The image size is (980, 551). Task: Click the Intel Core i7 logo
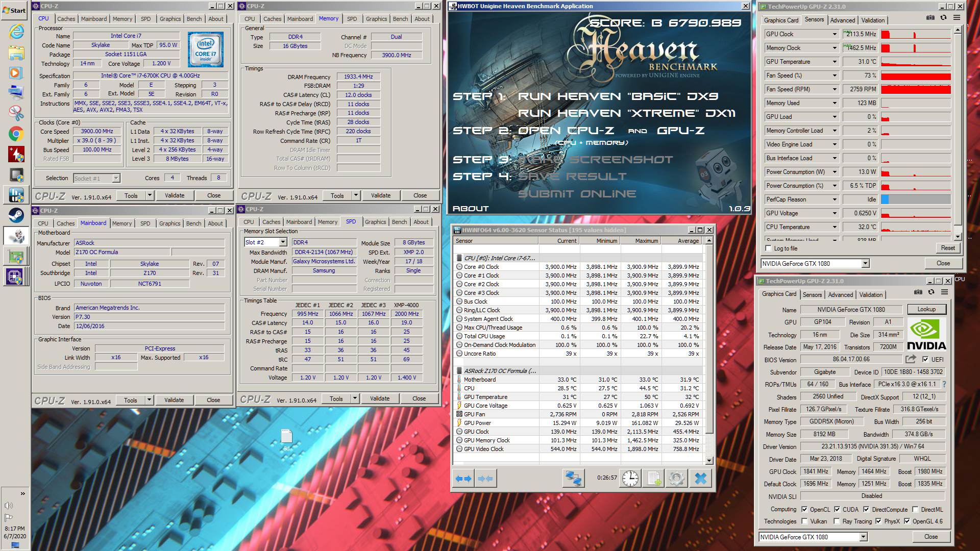206,50
